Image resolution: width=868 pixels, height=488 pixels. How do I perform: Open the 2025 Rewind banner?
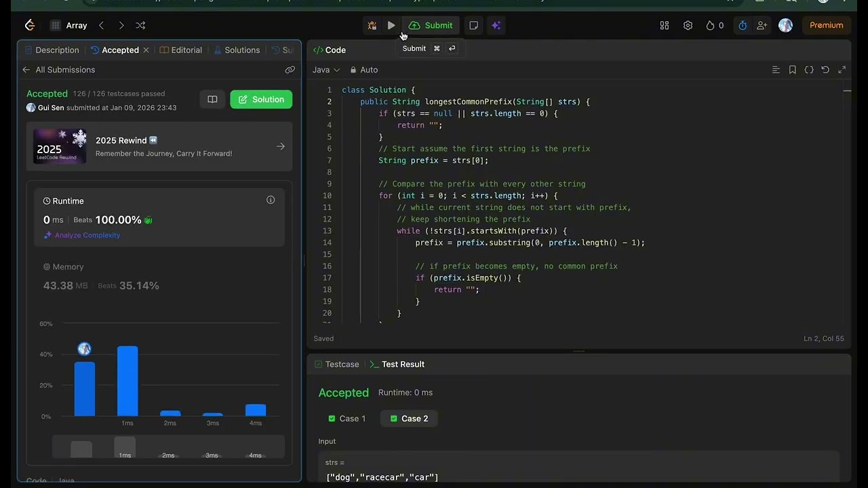(x=159, y=146)
